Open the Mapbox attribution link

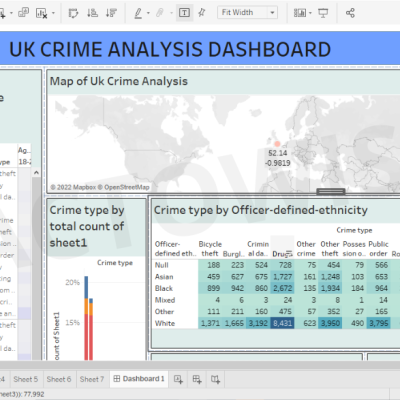coord(73,187)
